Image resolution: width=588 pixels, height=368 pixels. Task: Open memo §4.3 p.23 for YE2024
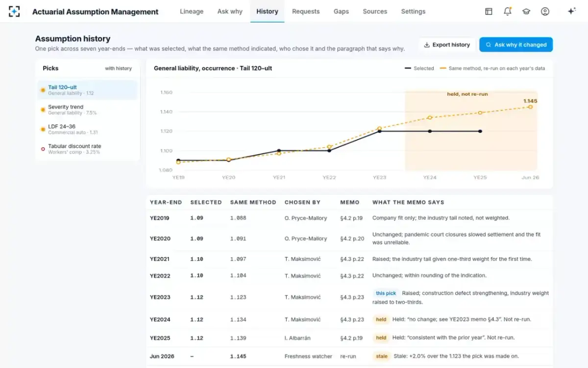(x=352, y=319)
